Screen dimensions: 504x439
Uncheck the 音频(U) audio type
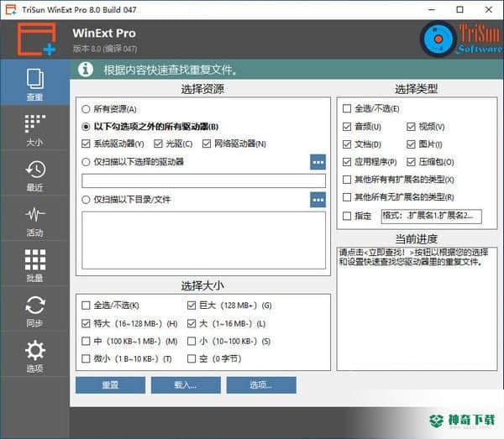tap(347, 127)
